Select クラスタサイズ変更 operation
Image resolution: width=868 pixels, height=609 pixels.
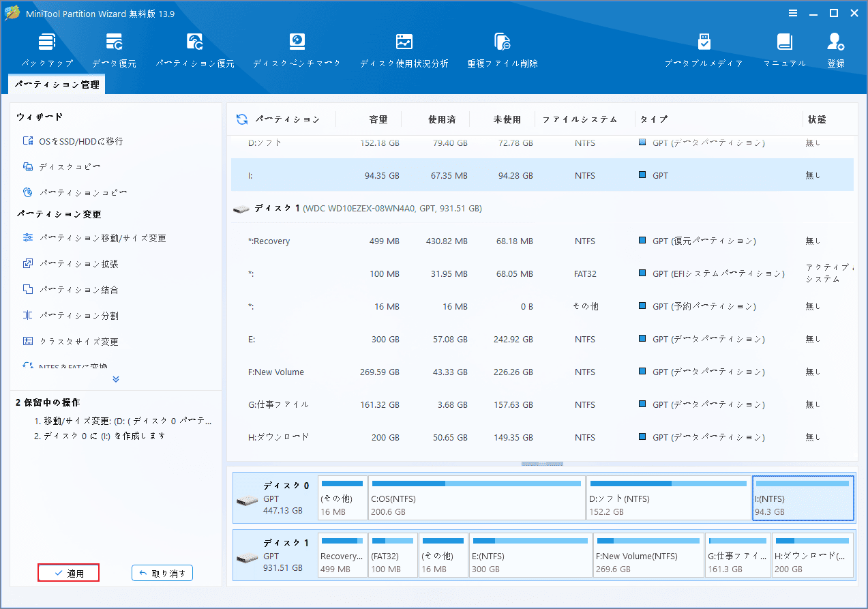pos(70,342)
